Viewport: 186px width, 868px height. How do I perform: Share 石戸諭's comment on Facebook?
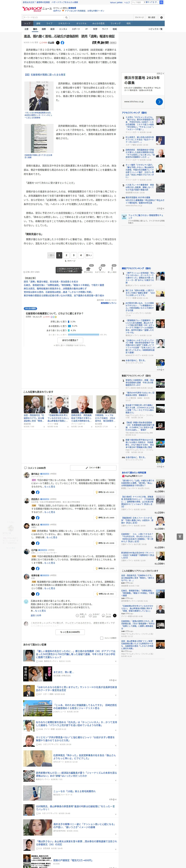click(x=38, y=568)
